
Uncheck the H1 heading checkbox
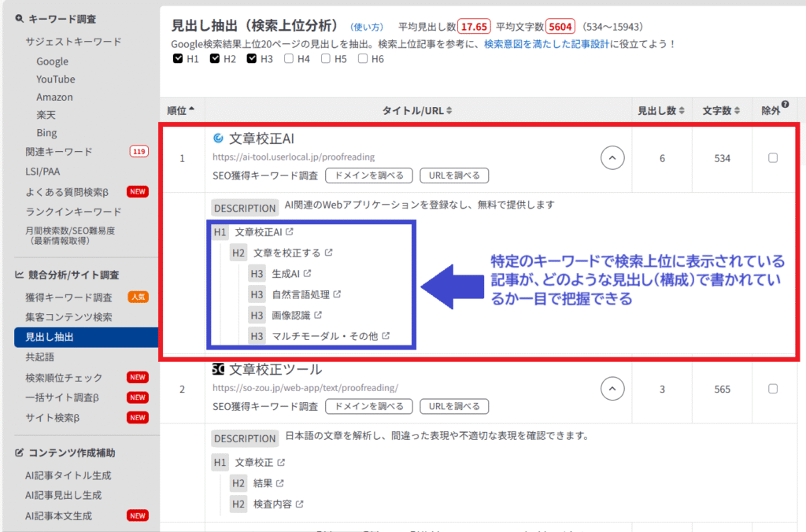pyautogui.click(x=177, y=58)
